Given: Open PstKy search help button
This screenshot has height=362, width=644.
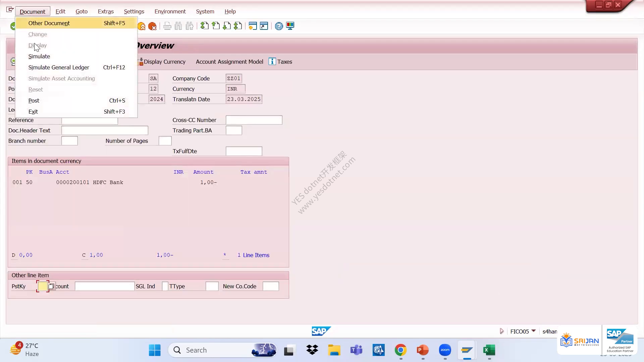Looking at the screenshot, I should click(x=51, y=286).
